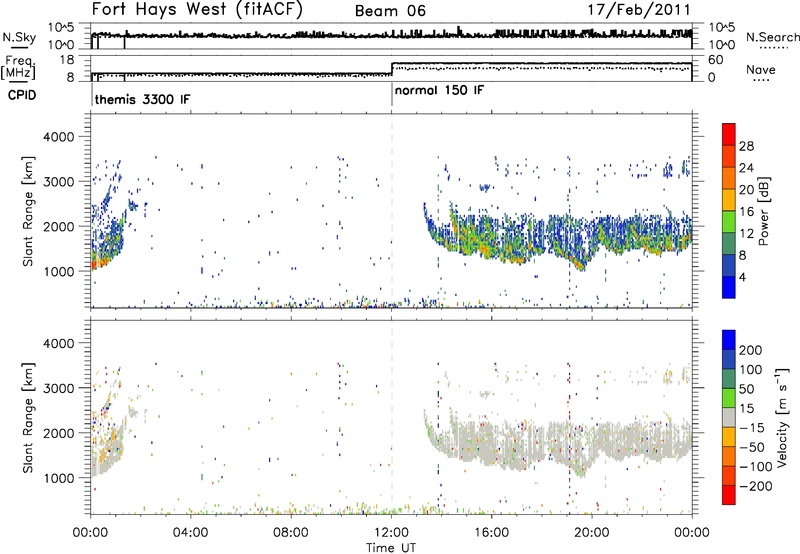Click the title "Fort Hays West (fitACF)"
The height and width of the screenshot is (554, 800).
pos(197,10)
